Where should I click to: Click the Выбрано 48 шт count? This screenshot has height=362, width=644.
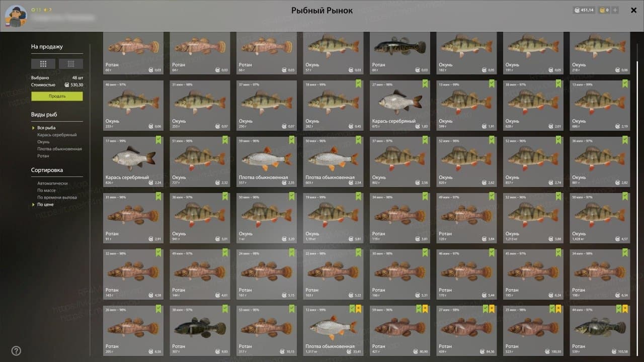click(x=57, y=78)
